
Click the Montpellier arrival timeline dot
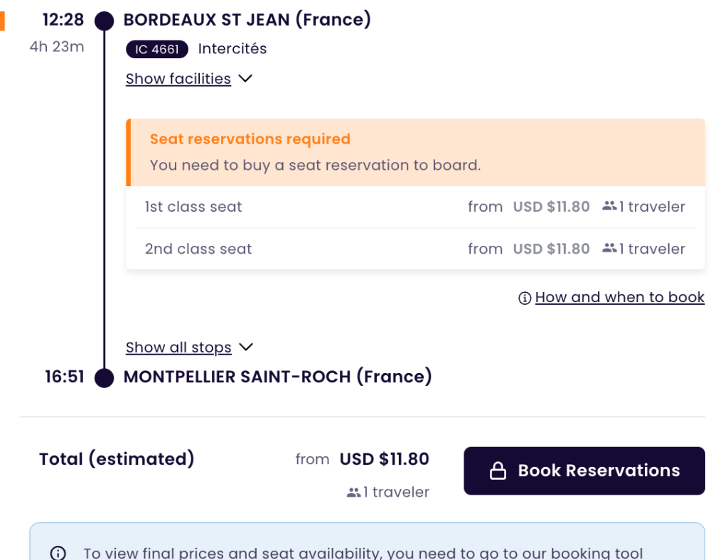[105, 377]
